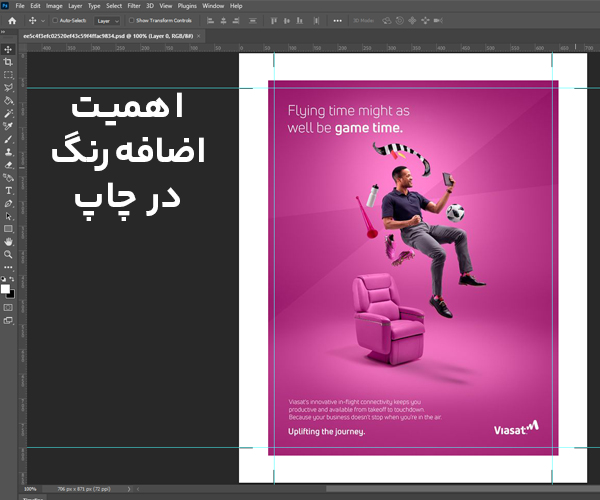The height and width of the screenshot is (500, 600).
Task: Click the background color swatch
Action: point(12,295)
